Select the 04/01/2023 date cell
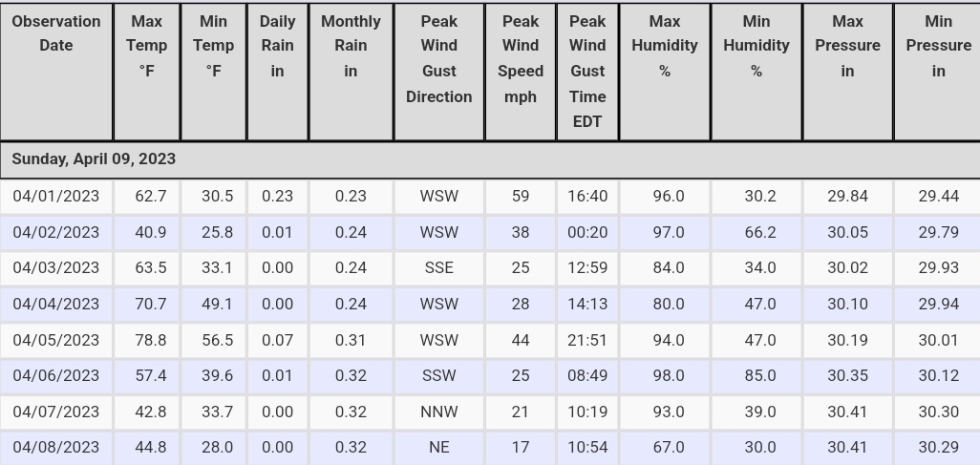The image size is (980, 465). [56, 197]
